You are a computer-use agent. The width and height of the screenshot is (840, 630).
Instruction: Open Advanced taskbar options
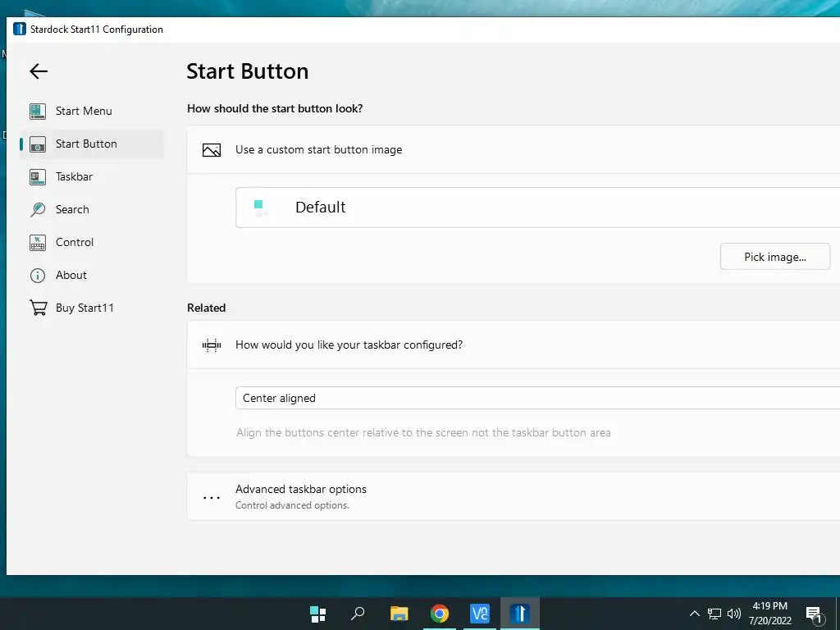point(514,496)
